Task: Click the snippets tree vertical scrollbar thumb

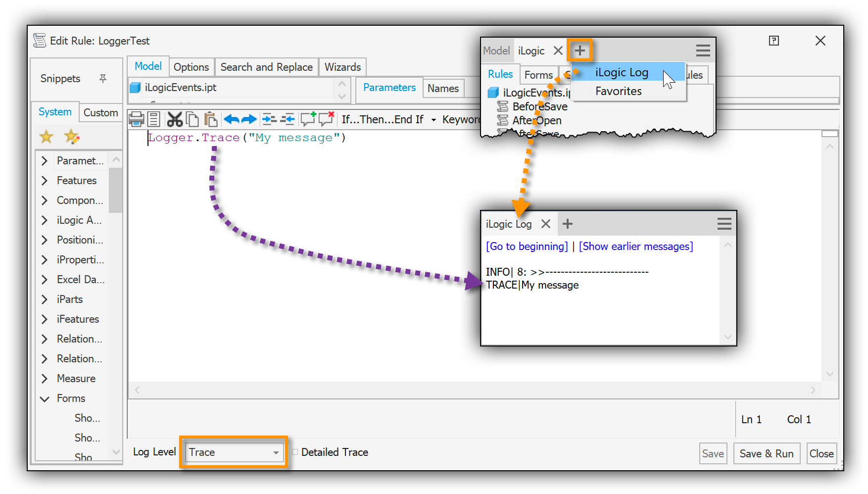Action: click(116, 190)
